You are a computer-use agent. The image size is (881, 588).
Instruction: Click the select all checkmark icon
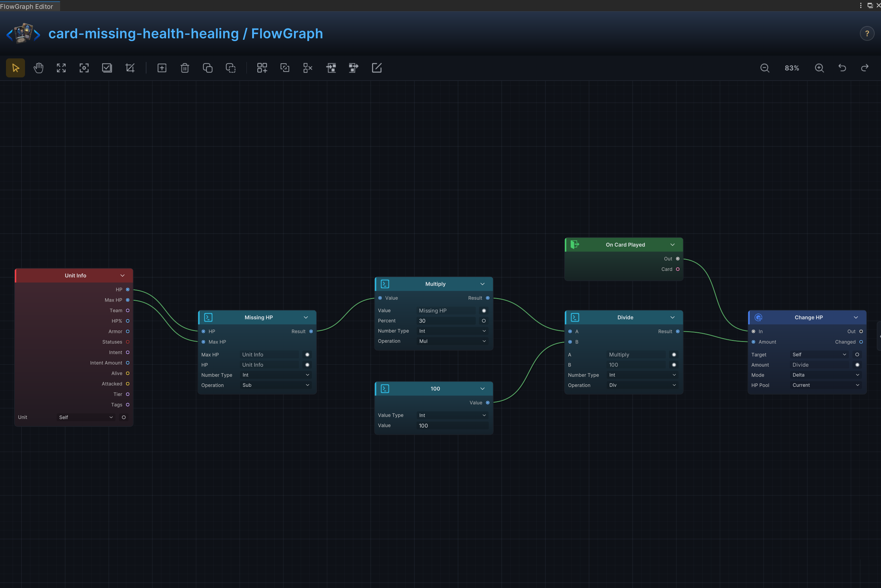pyautogui.click(x=107, y=68)
